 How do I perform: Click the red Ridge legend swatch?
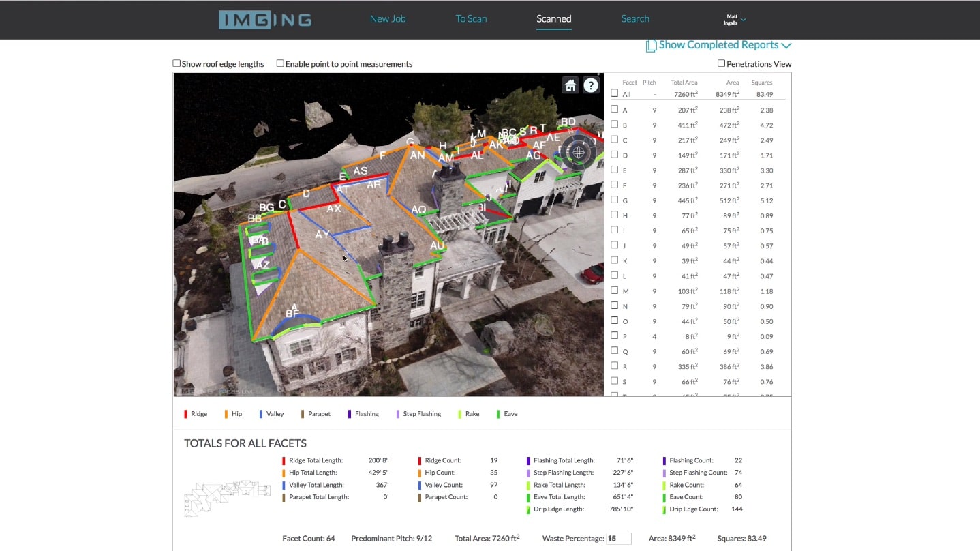tap(186, 414)
